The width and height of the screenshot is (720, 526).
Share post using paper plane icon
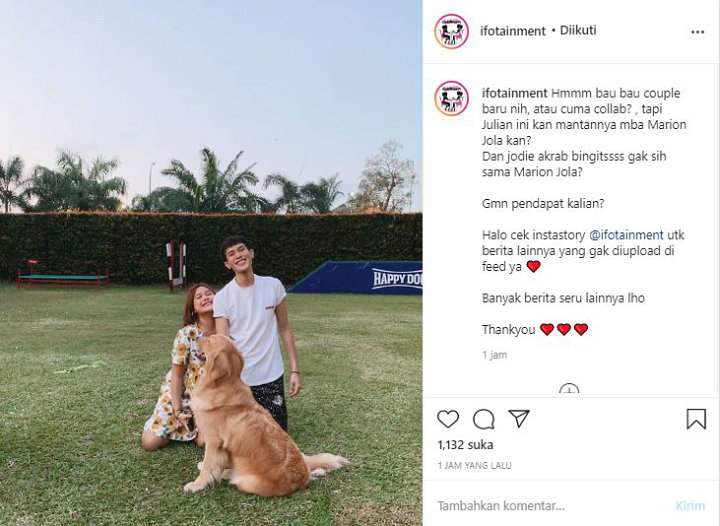[519, 419]
